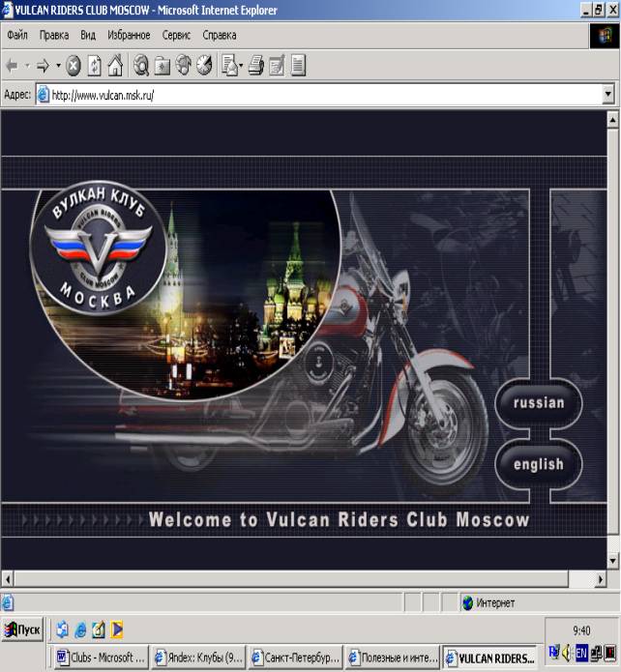Click the Интернет zone indicator in status bar
Screen dimensions: 621x672
(x=539, y=603)
